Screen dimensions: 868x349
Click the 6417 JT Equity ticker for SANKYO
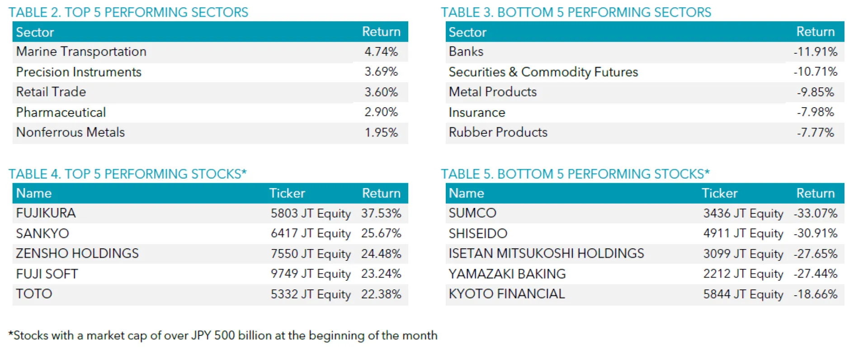311,233
